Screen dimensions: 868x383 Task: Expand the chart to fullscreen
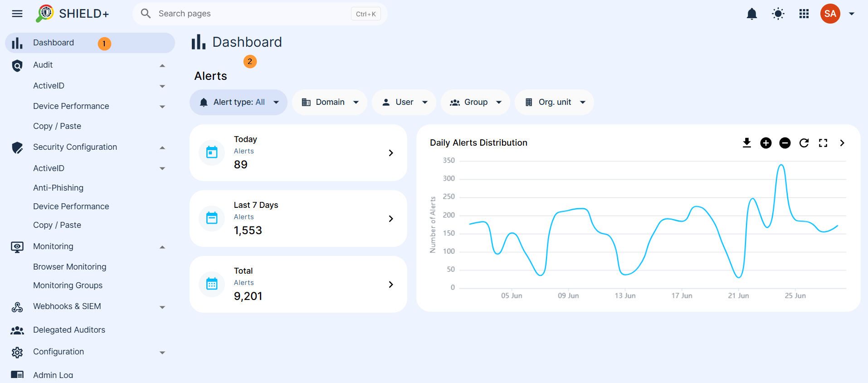(x=823, y=143)
